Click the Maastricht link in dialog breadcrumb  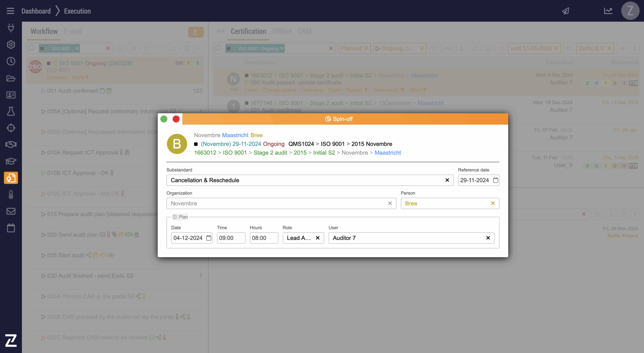click(x=388, y=153)
